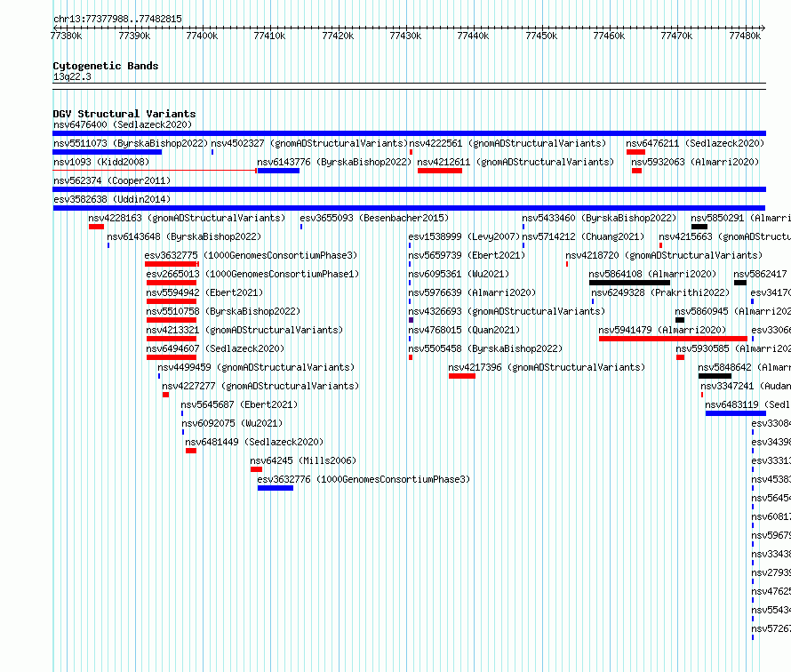Click the blue bar under esv3632776
This screenshot has width=791, height=672.
[x=275, y=488]
